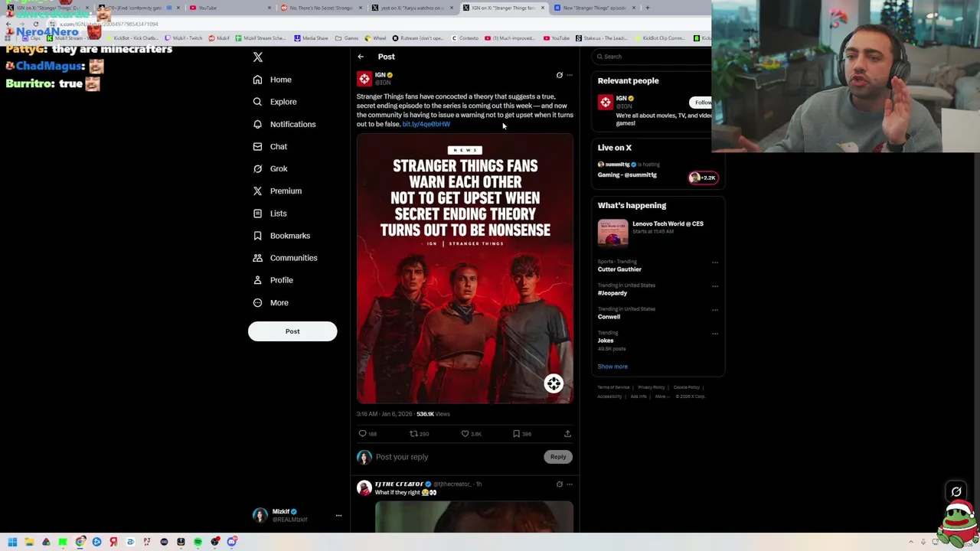Bookmark the IGN post
980x551 pixels.
click(x=516, y=434)
